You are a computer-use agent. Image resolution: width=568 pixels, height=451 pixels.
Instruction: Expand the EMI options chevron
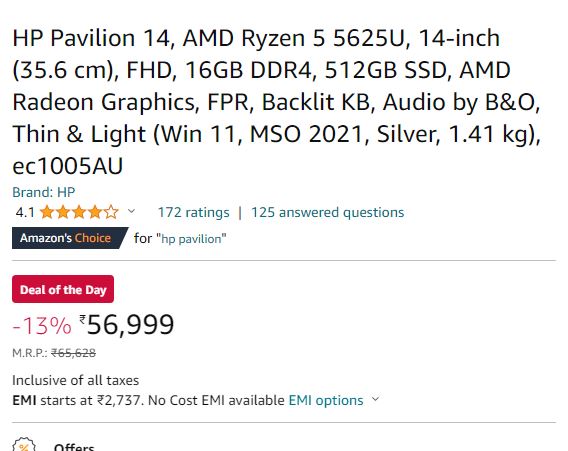click(x=376, y=399)
